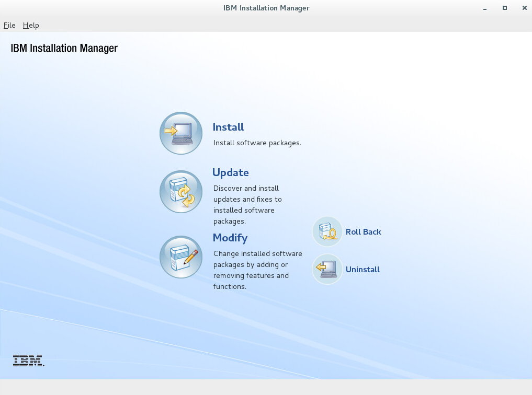Click the "Discover and install updates" description

[247, 205]
